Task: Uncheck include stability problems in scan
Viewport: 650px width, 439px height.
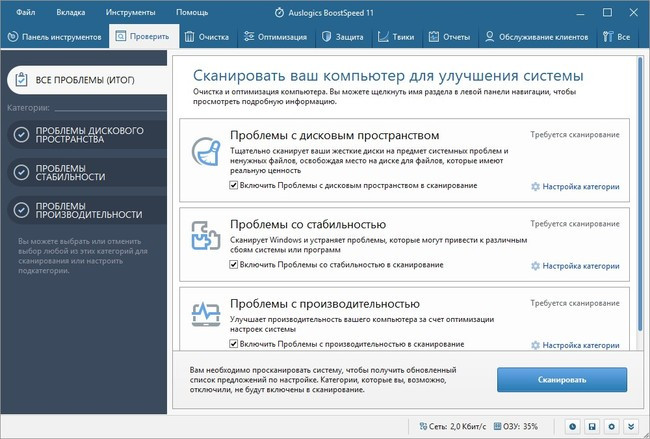Action: pyautogui.click(x=234, y=265)
